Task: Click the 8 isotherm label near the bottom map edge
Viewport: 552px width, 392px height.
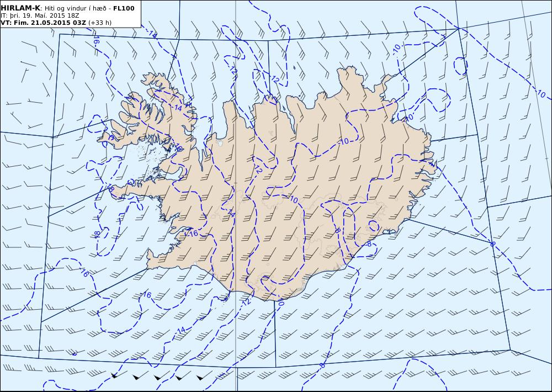Action: coord(322,365)
